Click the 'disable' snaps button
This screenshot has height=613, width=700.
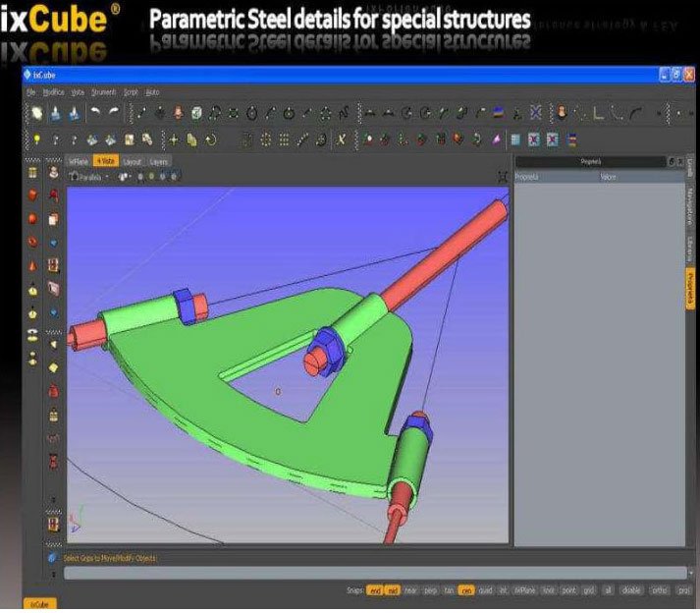click(629, 590)
